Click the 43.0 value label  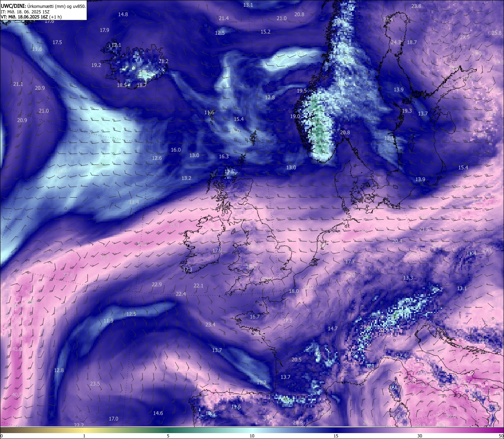pos(17,349)
